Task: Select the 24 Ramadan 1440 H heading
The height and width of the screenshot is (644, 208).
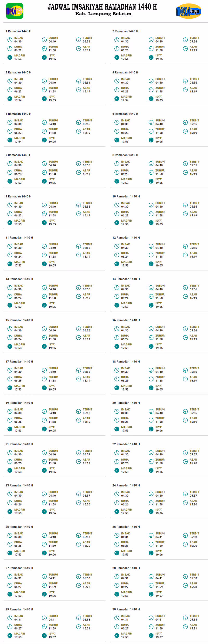Action: 126,485
